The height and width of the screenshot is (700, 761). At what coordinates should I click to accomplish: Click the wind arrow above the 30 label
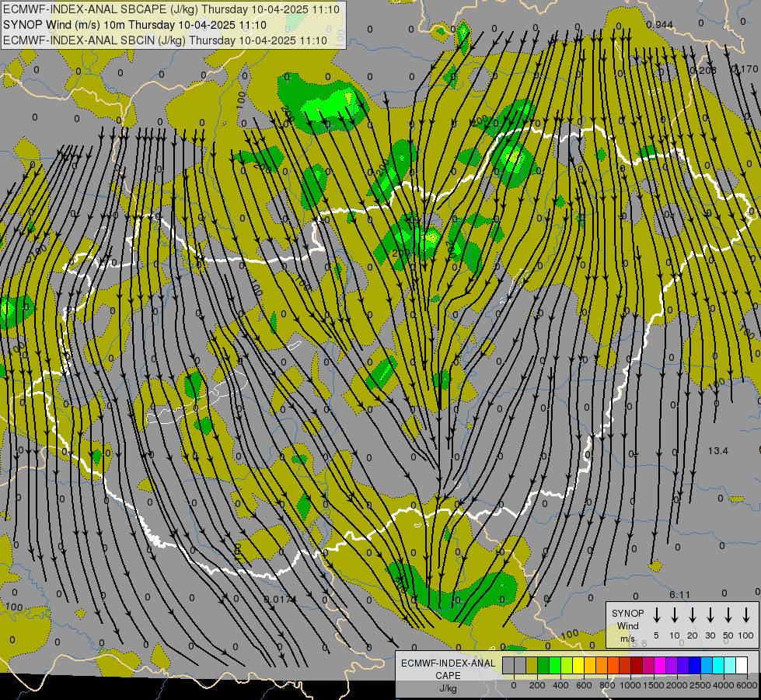click(710, 615)
